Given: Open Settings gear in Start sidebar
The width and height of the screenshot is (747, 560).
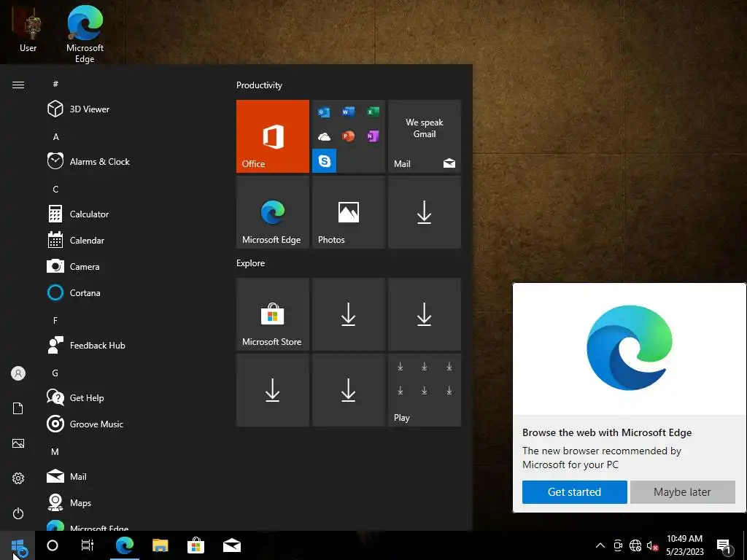Looking at the screenshot, I should (18, 478).
